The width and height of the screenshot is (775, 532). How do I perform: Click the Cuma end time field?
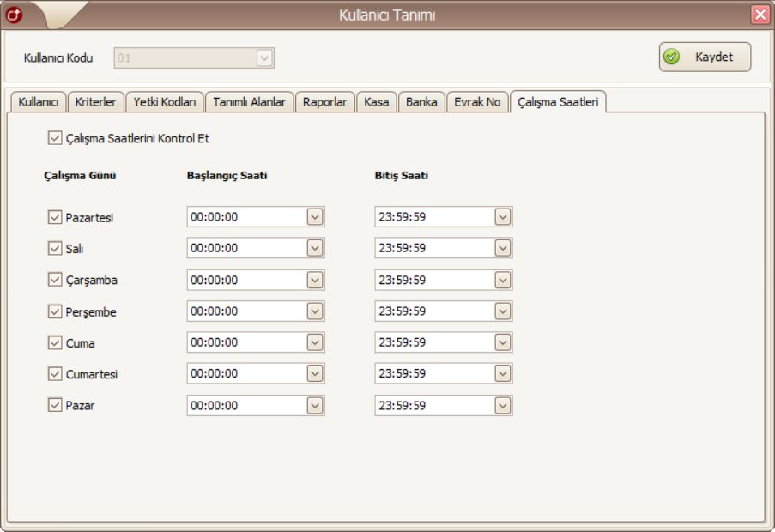tap(434, 342)
